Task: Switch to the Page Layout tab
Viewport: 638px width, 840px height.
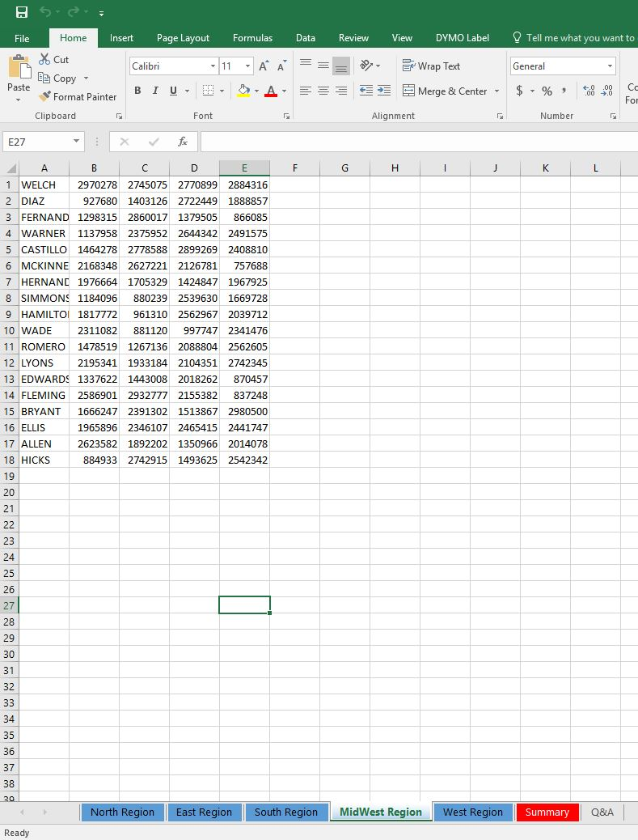Action: 183,38
